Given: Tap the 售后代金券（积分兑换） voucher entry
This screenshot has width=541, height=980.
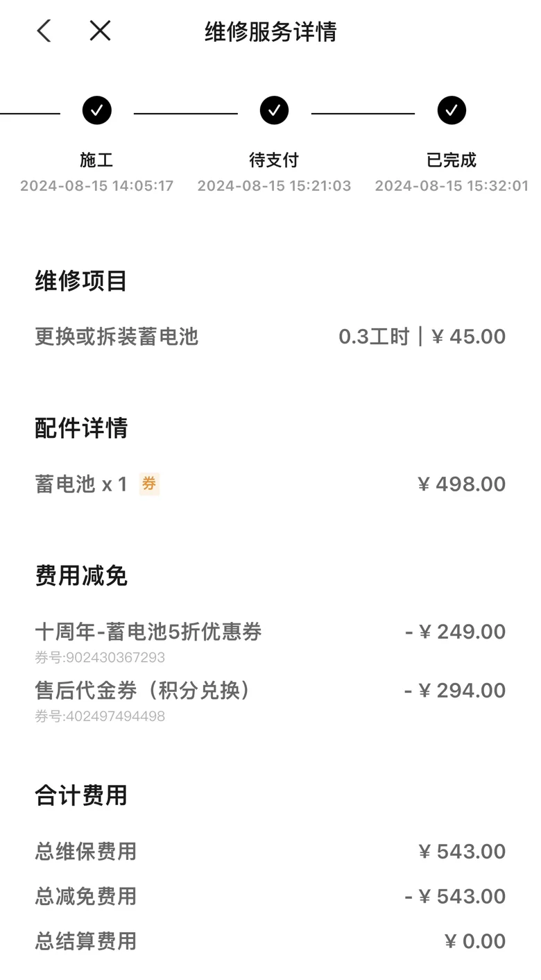Looking at the screenshot, I should point(142,691).
